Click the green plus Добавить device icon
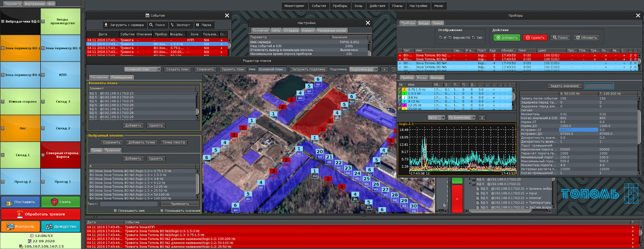644x249 pixels. coord(498,38)
